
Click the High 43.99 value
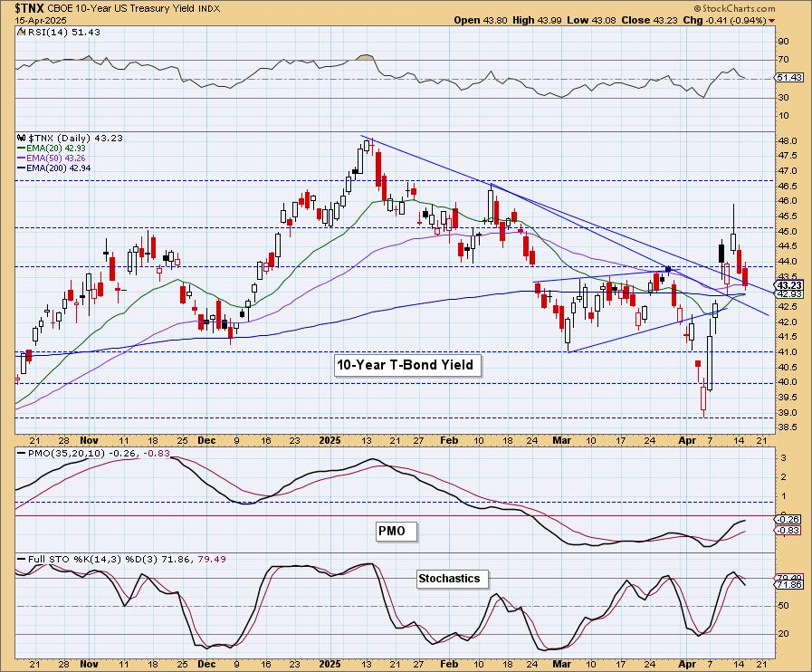(x=536, y=20)
